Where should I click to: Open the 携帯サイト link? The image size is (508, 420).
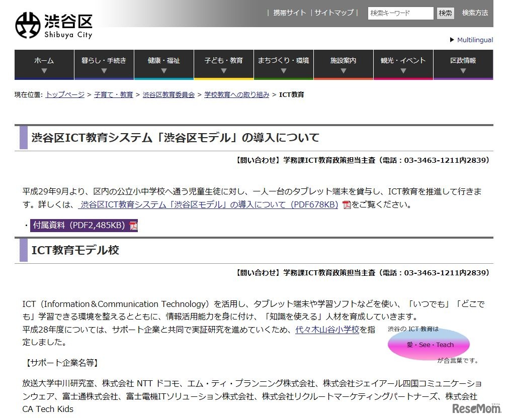[290, 13]
